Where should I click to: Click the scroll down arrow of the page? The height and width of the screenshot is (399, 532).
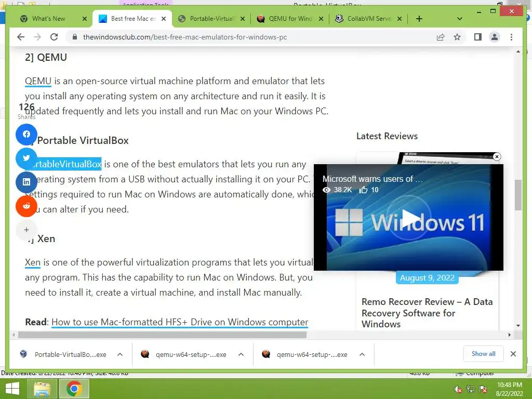pos(518,326)
